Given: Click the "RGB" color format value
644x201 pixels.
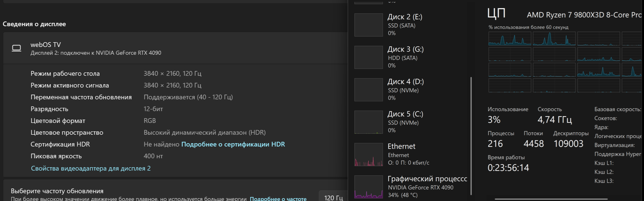Looking at the screenshot, I should coord(150,121).
